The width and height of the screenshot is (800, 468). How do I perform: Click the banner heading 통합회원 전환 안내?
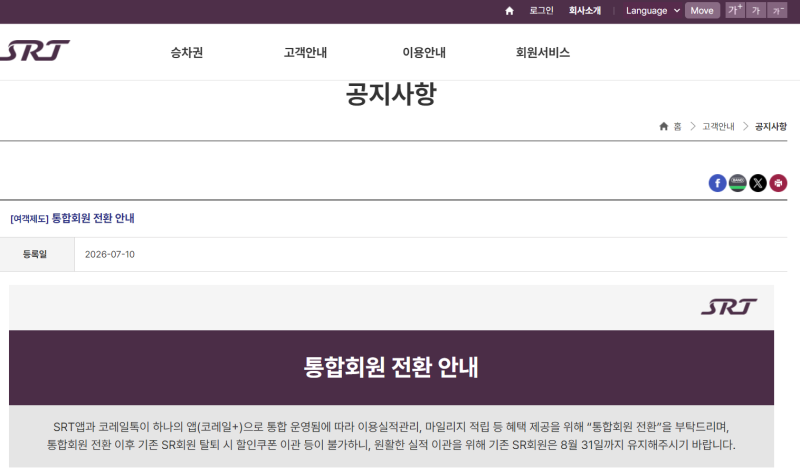(x=391, y=367)
